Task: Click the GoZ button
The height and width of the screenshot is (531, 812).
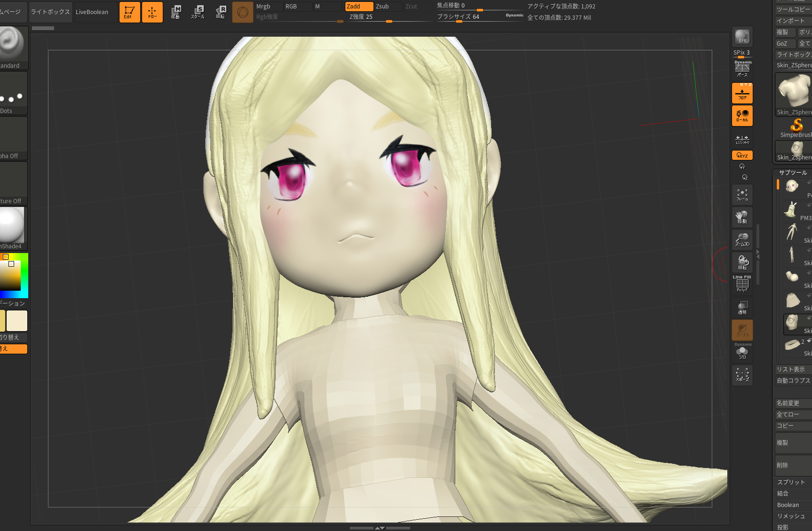Action: tap(785, 43)
